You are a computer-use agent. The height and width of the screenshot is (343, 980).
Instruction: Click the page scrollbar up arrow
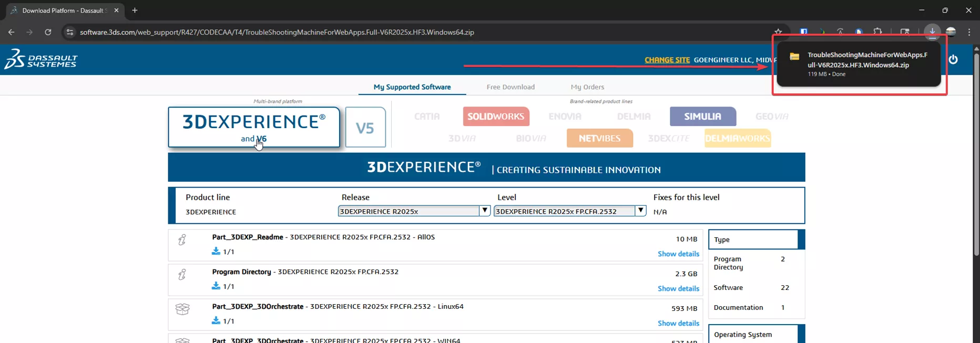pyautogui.click(x=976, y=48)
